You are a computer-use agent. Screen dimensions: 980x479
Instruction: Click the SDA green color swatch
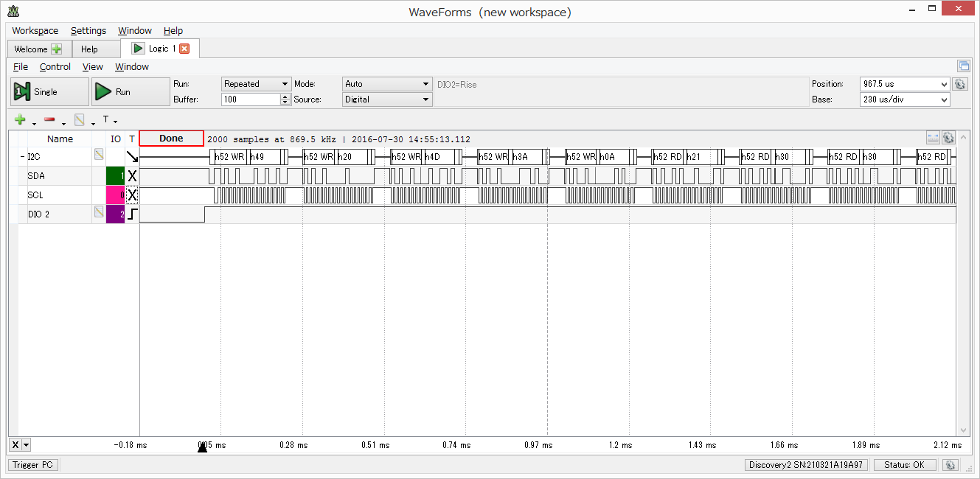116,176
